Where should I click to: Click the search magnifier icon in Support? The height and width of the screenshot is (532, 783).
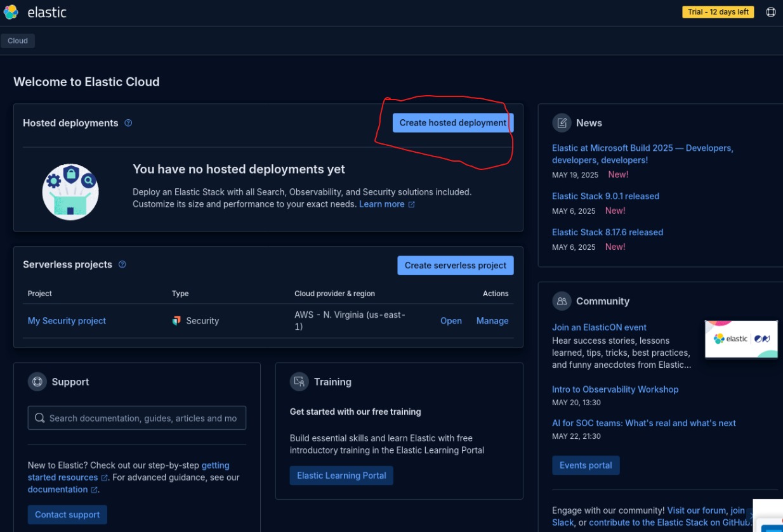pyautogui.click(x=39, y=418)
